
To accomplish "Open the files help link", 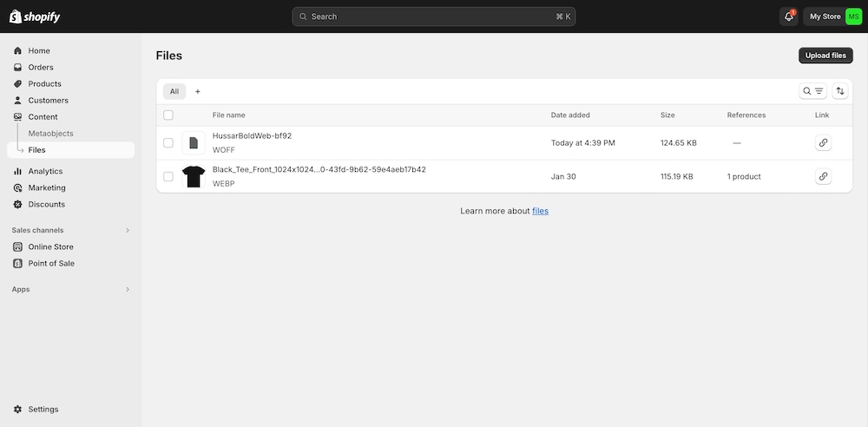I will 540,211.
